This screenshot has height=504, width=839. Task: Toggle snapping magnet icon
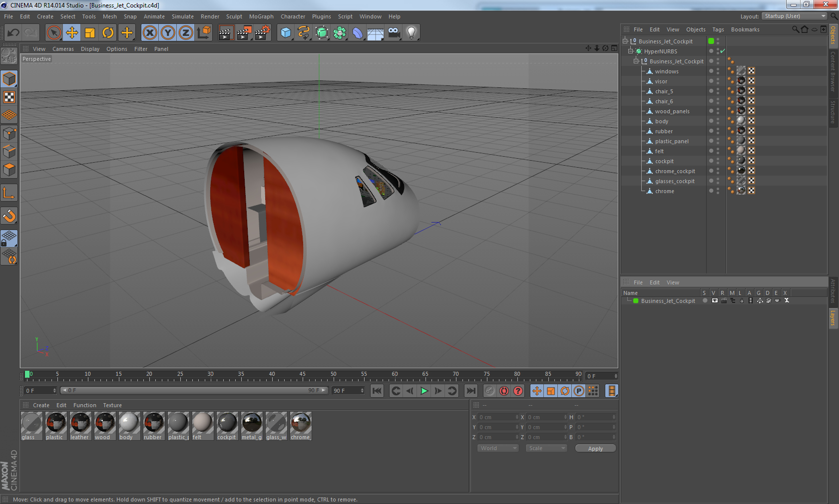9,216
